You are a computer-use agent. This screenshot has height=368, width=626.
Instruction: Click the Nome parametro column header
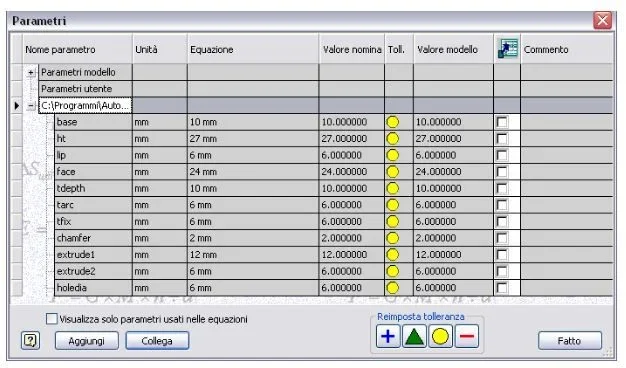pyautogui.click(x=77, y=49)
